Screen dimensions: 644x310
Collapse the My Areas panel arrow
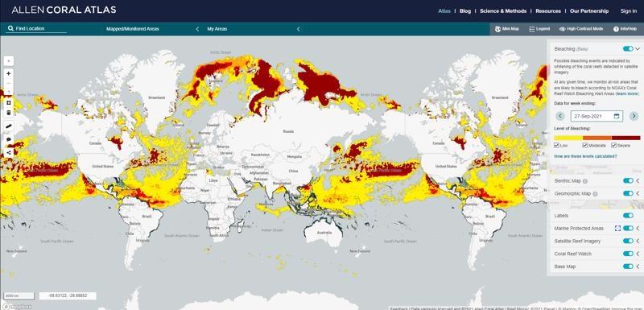point(298,29)
